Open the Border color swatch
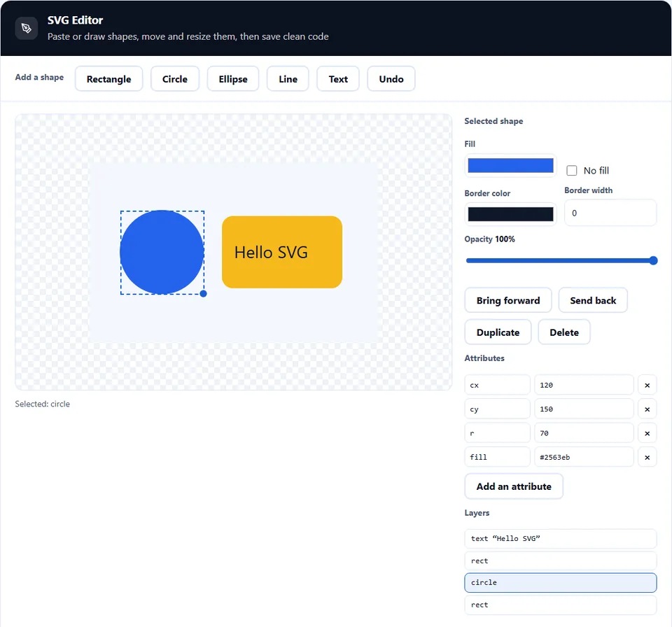The image size is (672, 627). (x=510, y=214)
